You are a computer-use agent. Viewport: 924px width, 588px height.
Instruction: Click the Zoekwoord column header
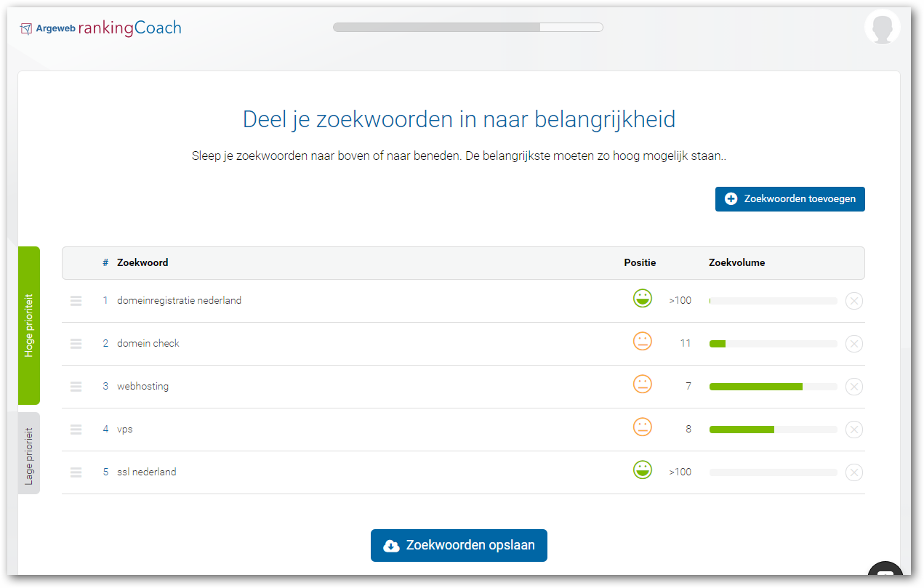click(x=142, y=263)
